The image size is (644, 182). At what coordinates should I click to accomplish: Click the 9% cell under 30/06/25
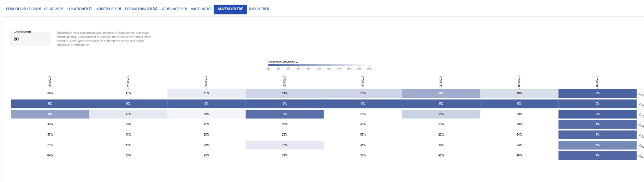point(441,93)
